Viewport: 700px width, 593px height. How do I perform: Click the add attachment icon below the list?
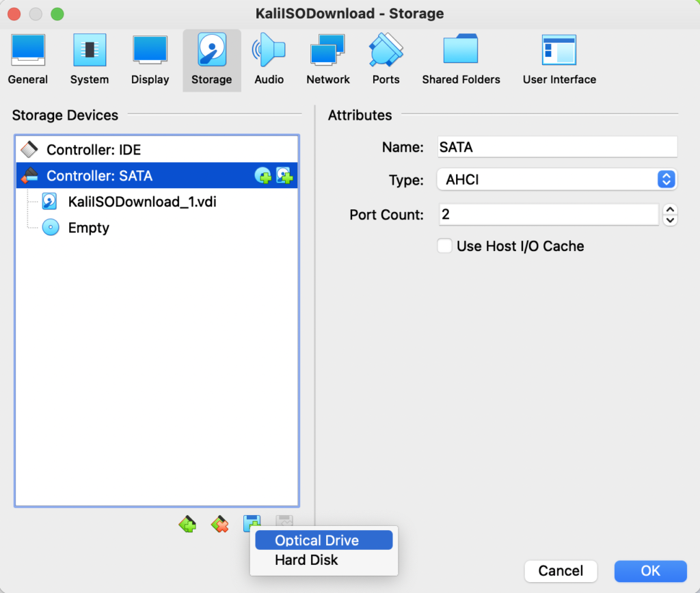(x=252, y=523)
